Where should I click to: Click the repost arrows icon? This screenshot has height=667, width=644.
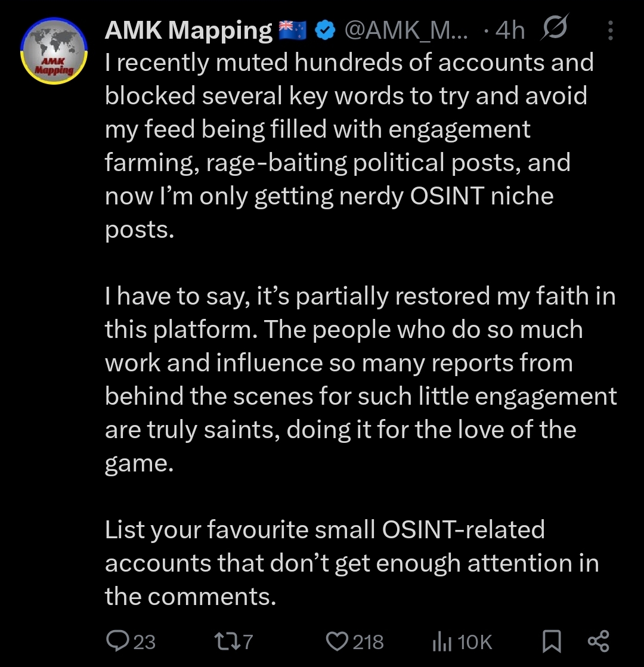[225, 641]
